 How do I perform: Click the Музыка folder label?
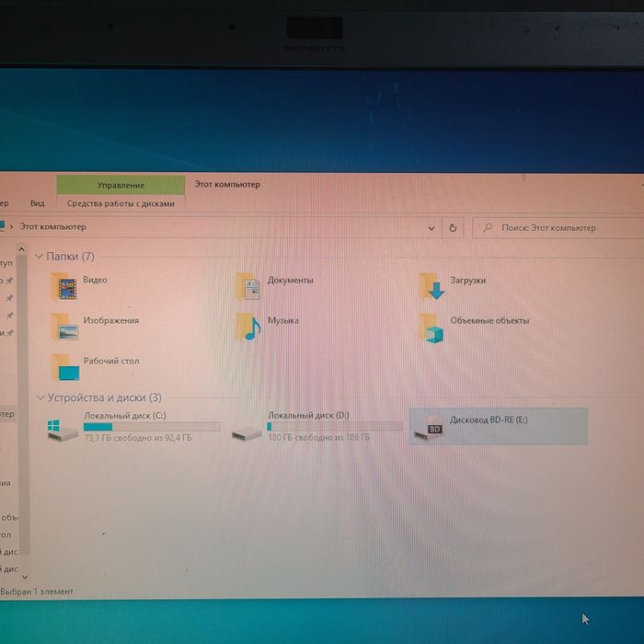(283, 320)
